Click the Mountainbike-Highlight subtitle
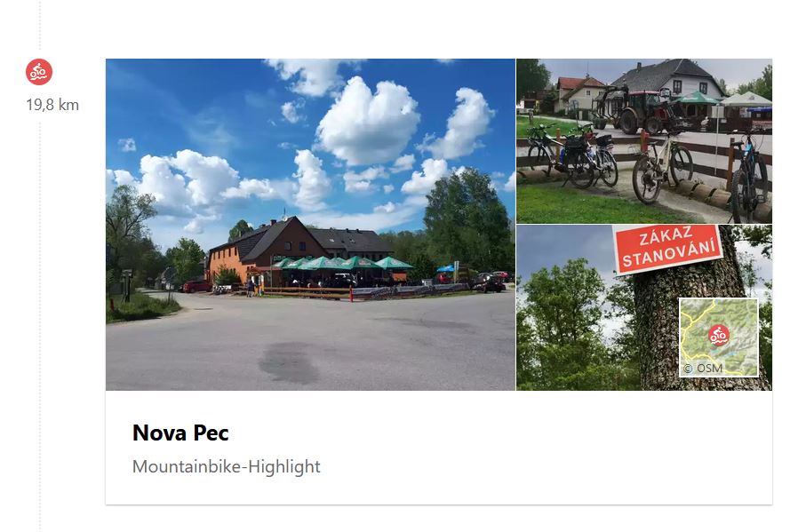The image size is (798, 532). (x=226, y=466)
